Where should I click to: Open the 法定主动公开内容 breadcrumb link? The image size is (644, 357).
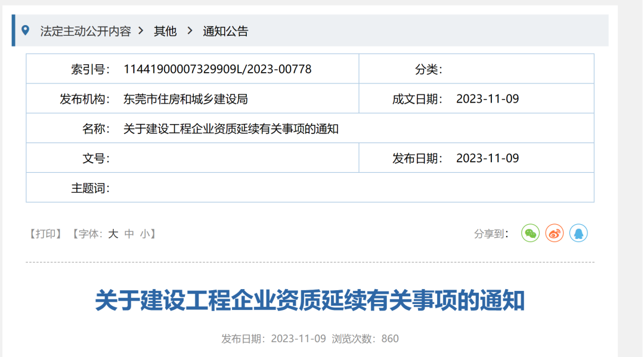[85, 31]
